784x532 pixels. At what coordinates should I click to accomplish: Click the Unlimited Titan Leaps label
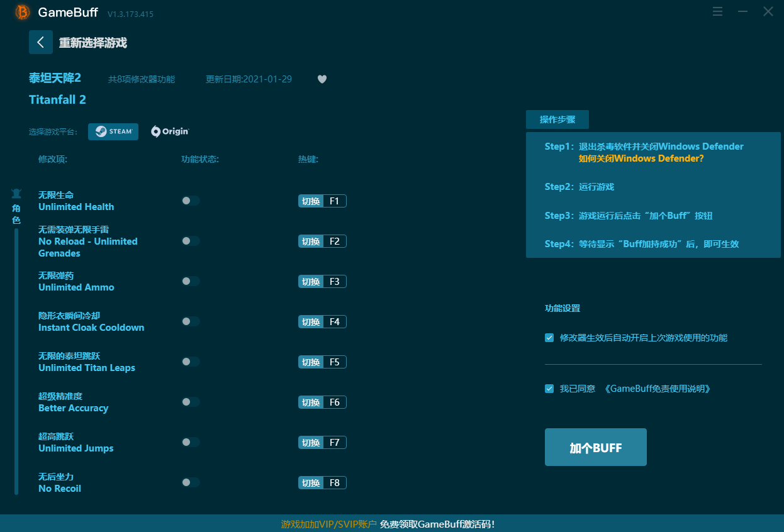87,368
